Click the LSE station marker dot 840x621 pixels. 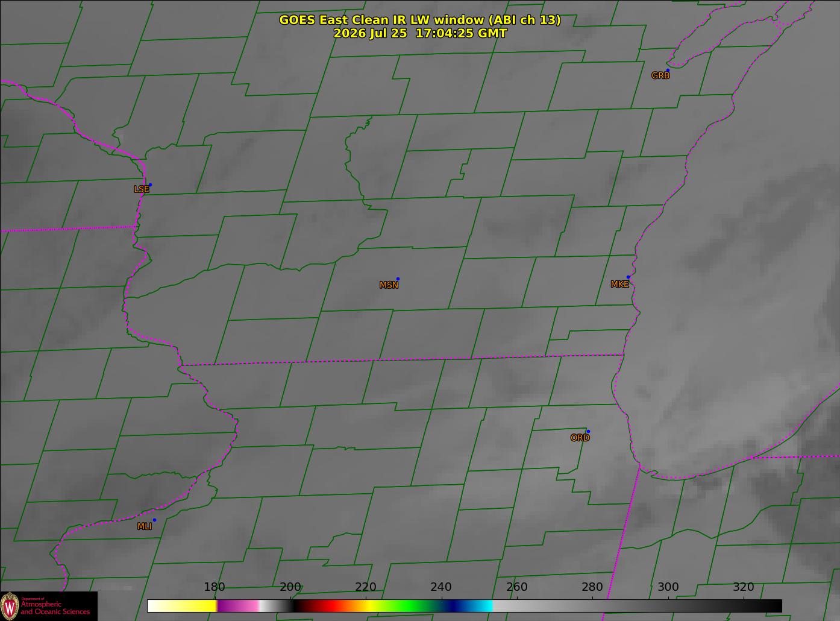tap(150, 184)
